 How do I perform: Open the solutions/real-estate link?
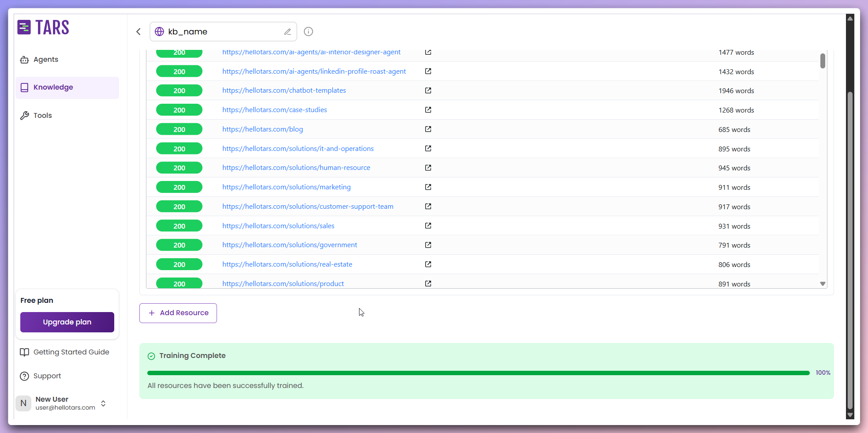coord(287,264)
